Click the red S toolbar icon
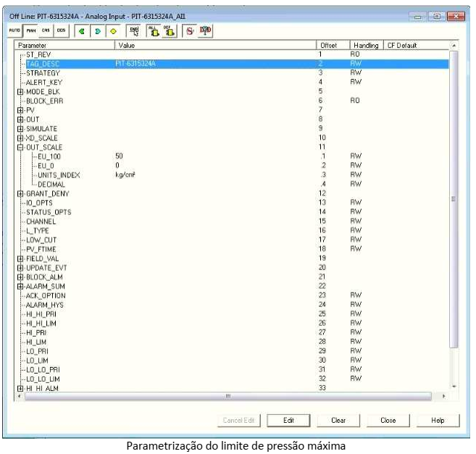Viewport: 476px width, 454px height. (x=190, y=31)
